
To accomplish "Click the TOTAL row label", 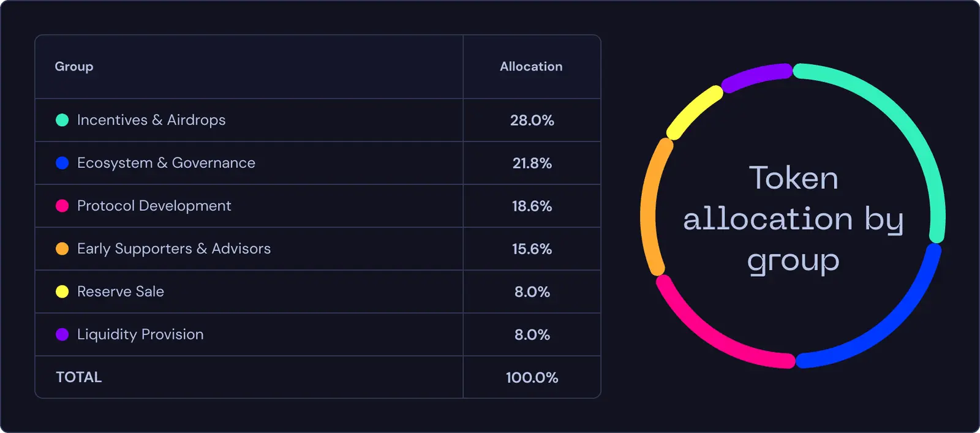I will click(79, 377).
